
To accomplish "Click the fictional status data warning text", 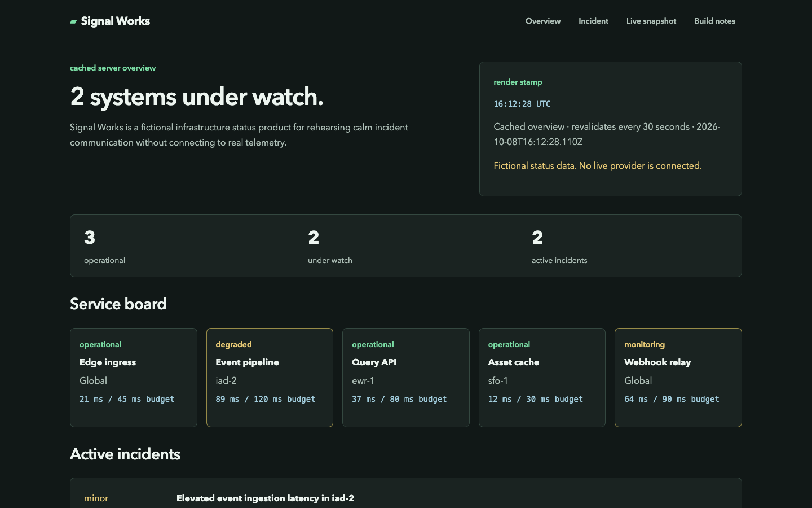I will pos(598,165).
